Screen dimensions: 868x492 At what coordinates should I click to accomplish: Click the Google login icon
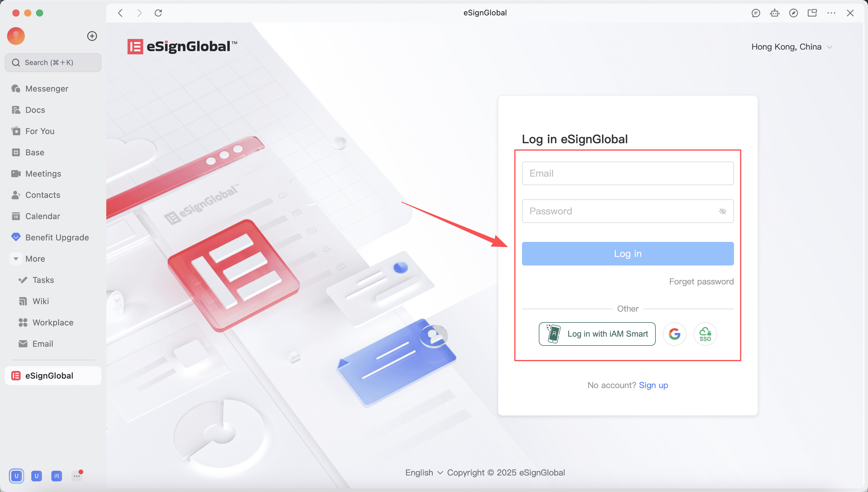pyautogui.click(x=675, y=334)
